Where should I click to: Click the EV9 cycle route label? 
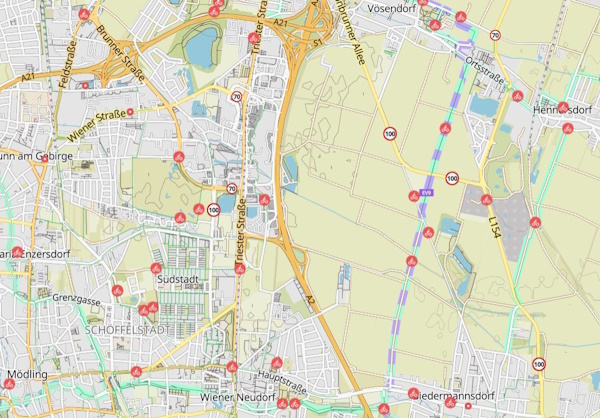pos(427,192)
